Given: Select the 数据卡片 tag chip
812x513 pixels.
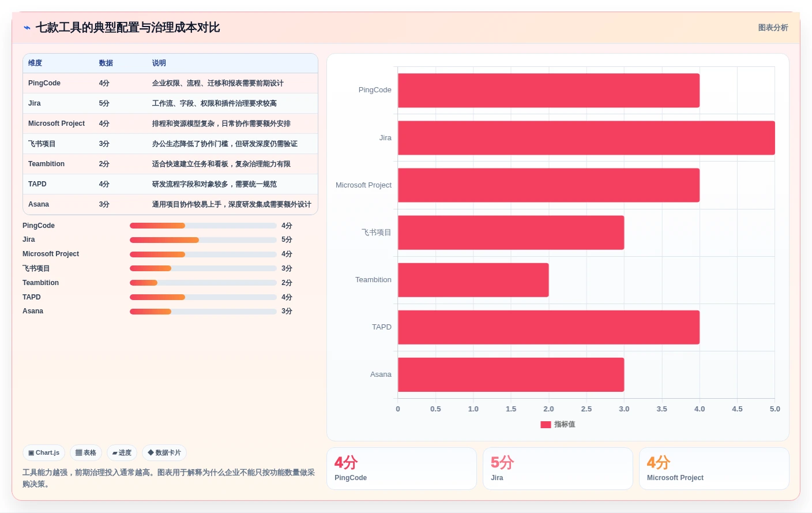Looking at the screenshot, I should coord(164,453).
